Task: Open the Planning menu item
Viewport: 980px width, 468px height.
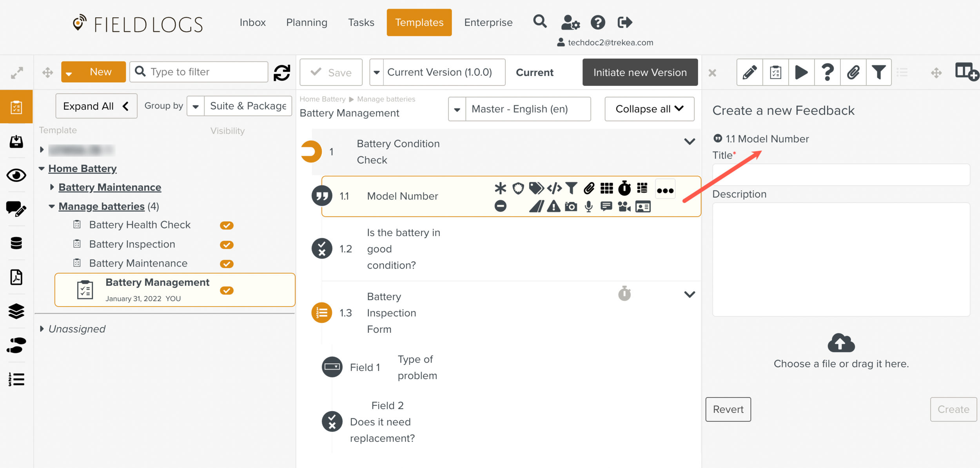Action: pos(307,22)
